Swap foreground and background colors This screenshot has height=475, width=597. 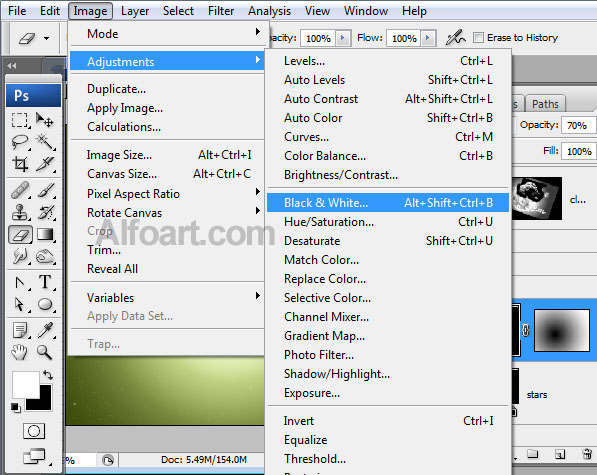[x=48, y=375]
